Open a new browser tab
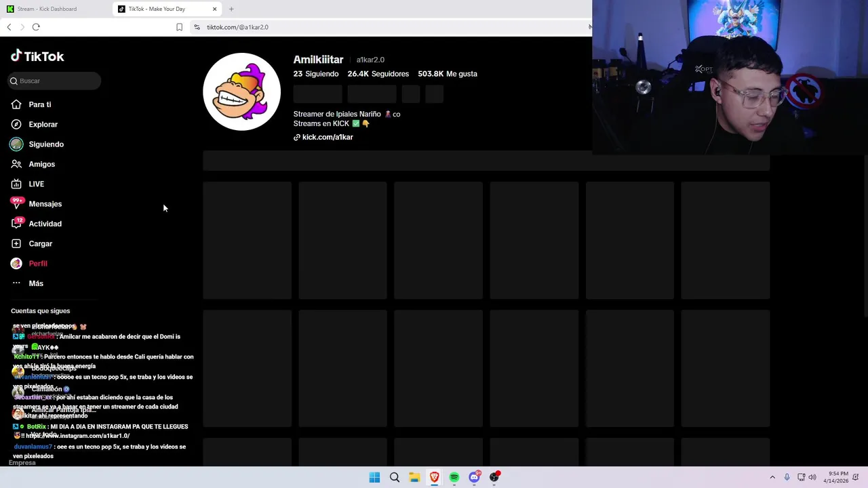The image size is (868, 488). tap(231, 9)
